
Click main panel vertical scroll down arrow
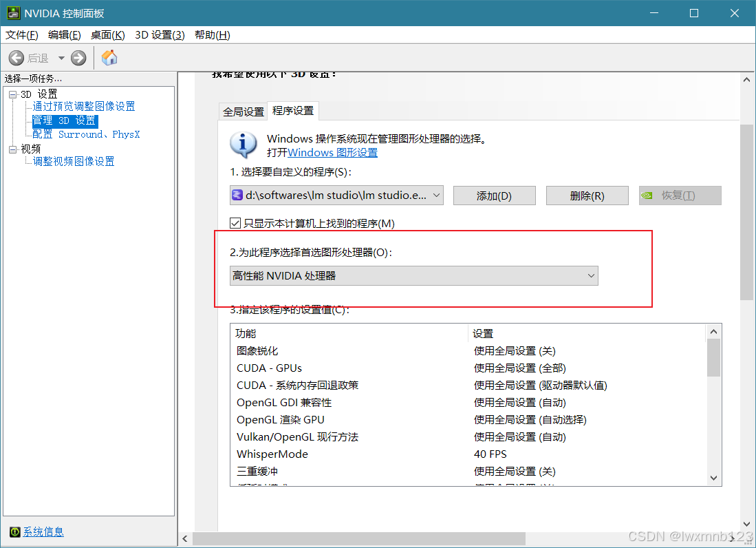746,524
